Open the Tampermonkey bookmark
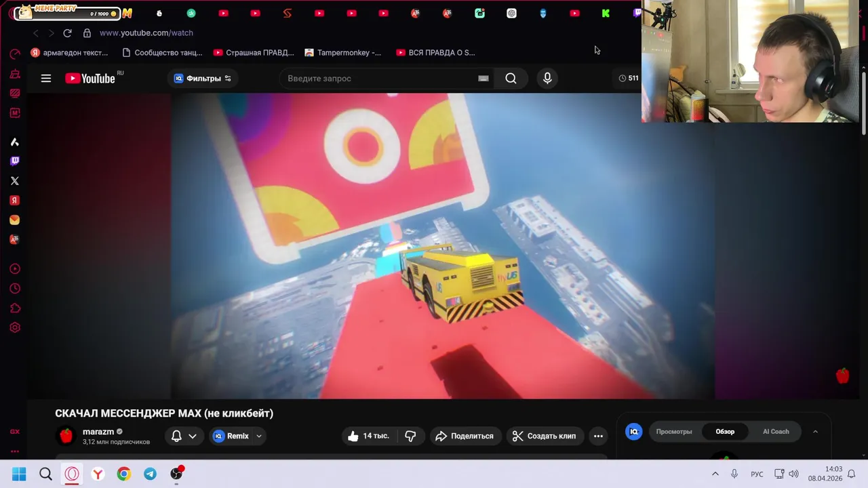The width and height of the screenshot is (868, 488). (x=343, y=52)
